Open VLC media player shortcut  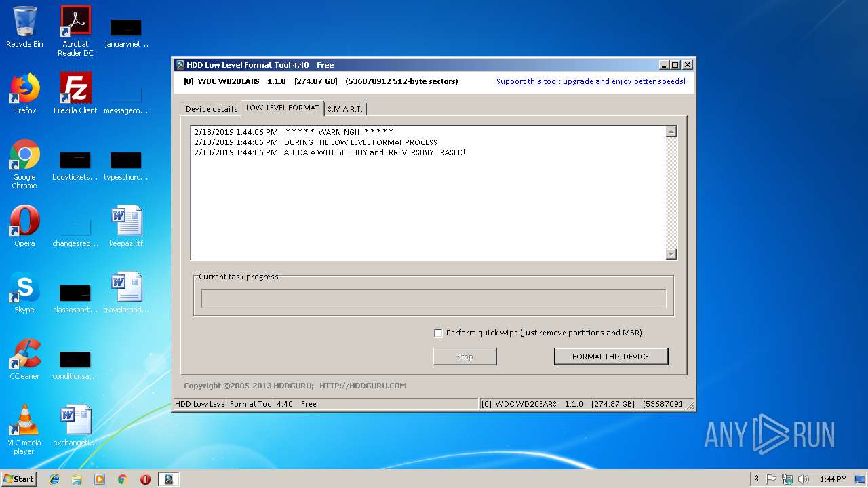(24, 430)
